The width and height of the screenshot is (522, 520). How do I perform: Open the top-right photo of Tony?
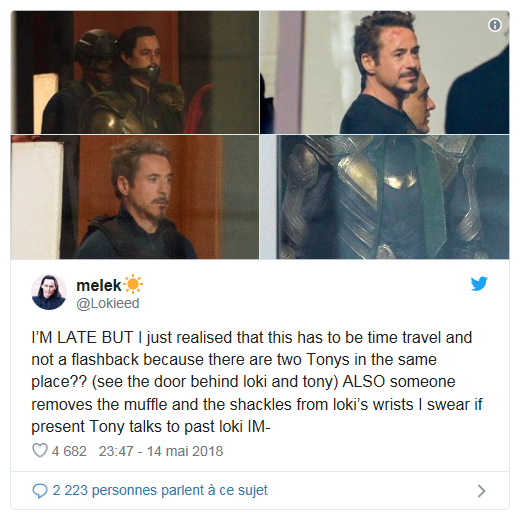point(384,72)
